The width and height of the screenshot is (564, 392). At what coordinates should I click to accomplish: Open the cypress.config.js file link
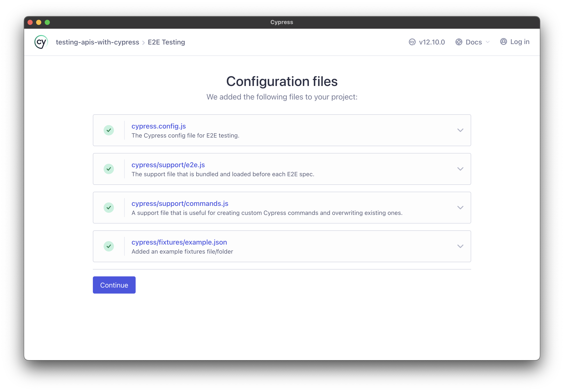coord(158,126)
